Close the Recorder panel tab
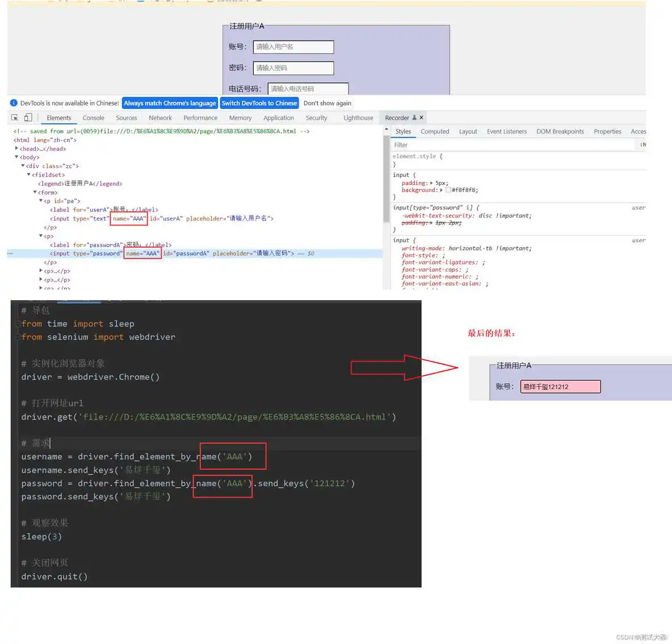Image resolution: width=672 pixels, height=644 pixels. (x=422, y=117)
